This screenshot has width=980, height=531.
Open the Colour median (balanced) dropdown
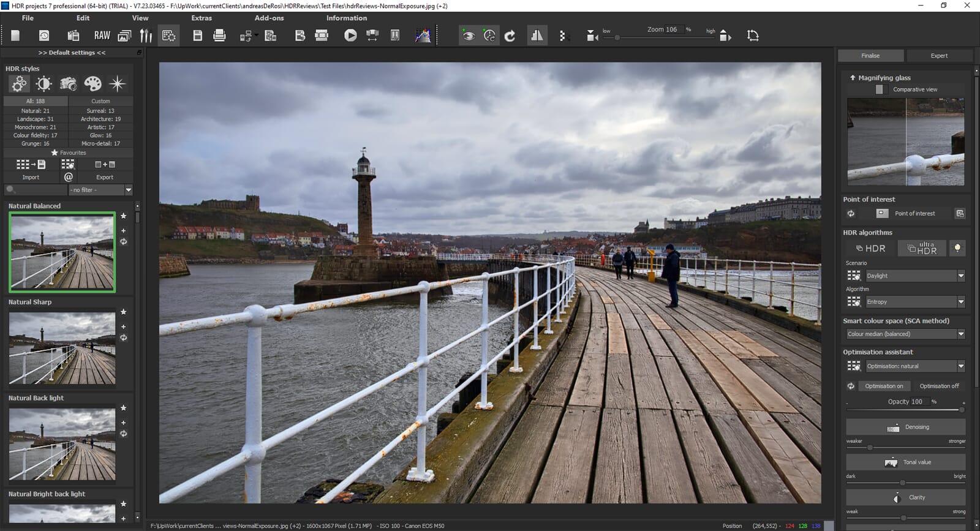click(906, 334)
